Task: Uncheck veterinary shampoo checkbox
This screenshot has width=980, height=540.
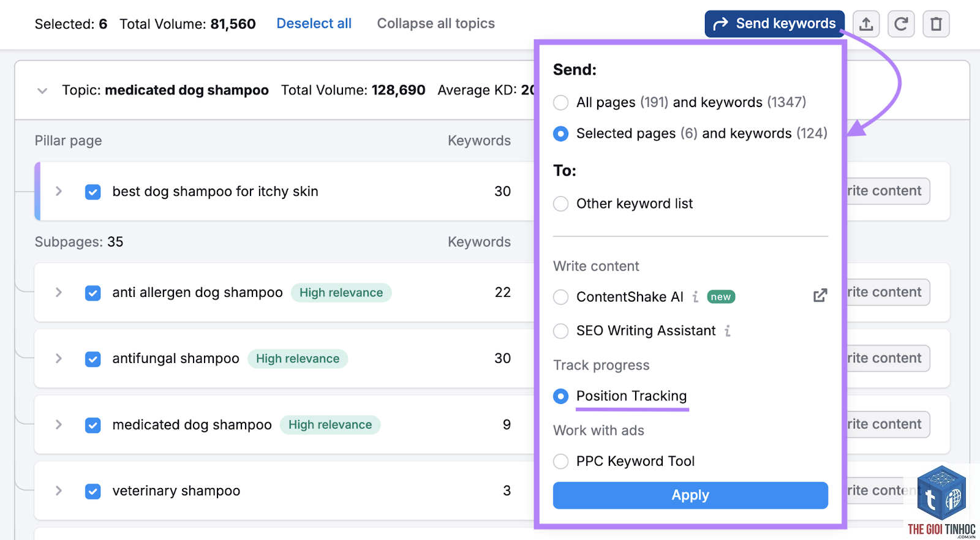Action: 93,491
